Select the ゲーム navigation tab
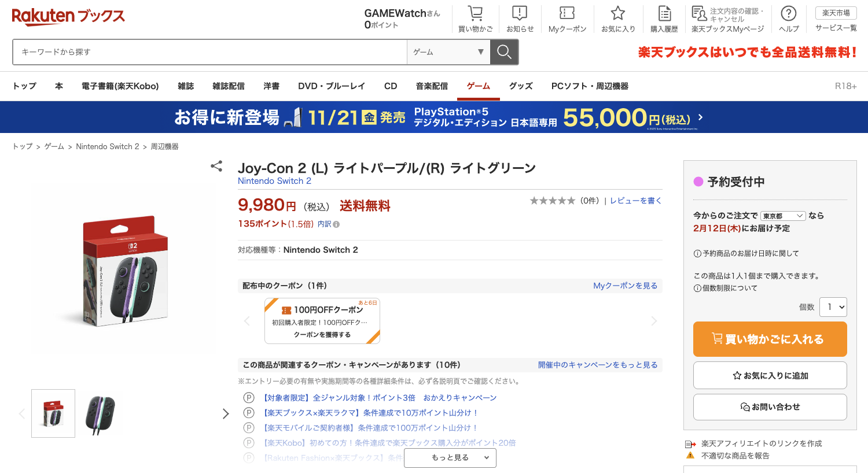This screenshot has width=868, height=473. pos(479,86)
